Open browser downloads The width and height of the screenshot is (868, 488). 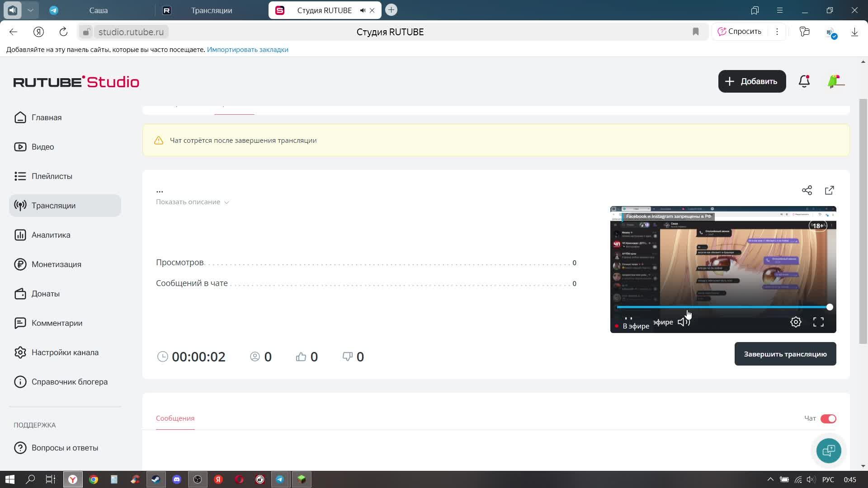tap(854, 32)
